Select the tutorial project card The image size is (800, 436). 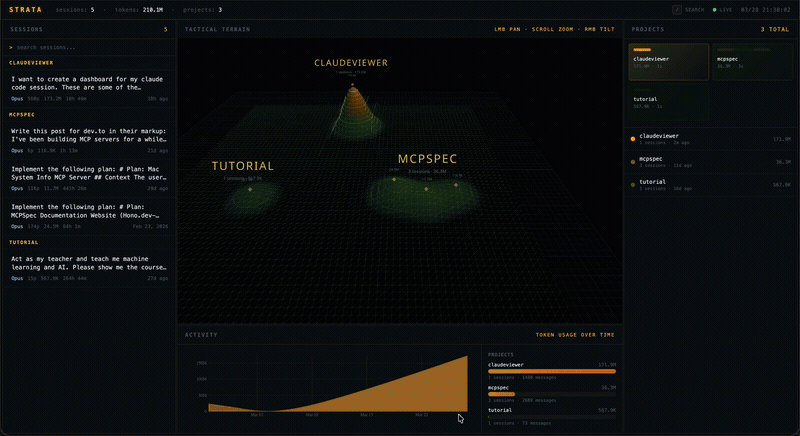[x=667, y=102]
